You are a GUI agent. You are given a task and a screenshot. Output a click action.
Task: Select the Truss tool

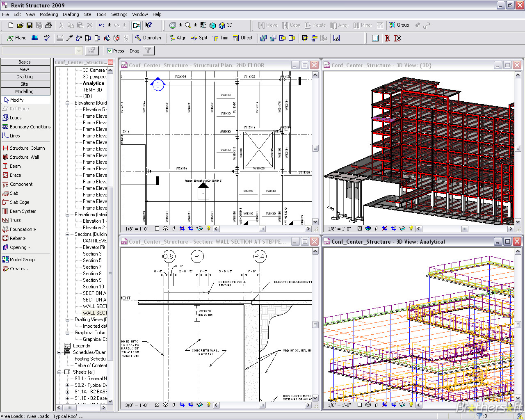click(15, 220)
